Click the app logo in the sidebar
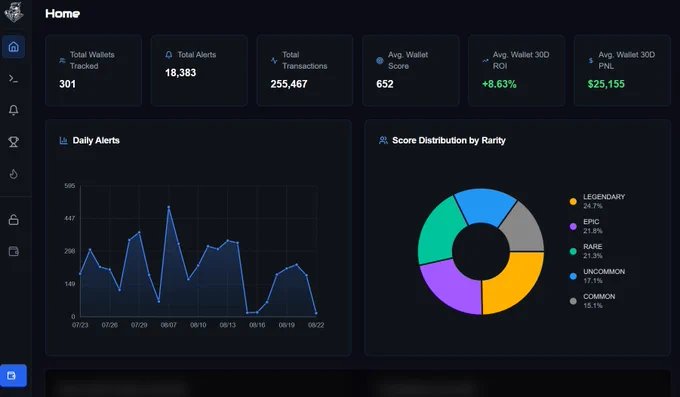This screenshot has height=397, width=680. (13, 11)
